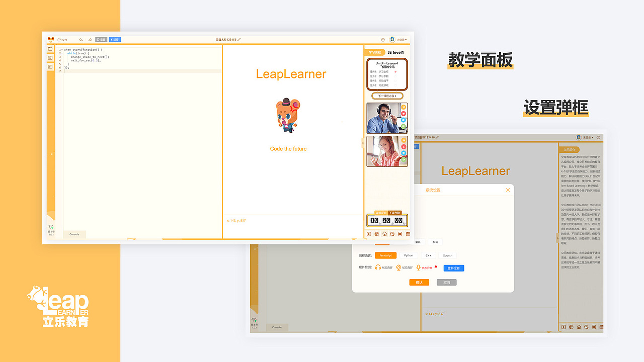Select Javascript as the programming language
This screenshot has width=644, height=362.
(386, 255)
